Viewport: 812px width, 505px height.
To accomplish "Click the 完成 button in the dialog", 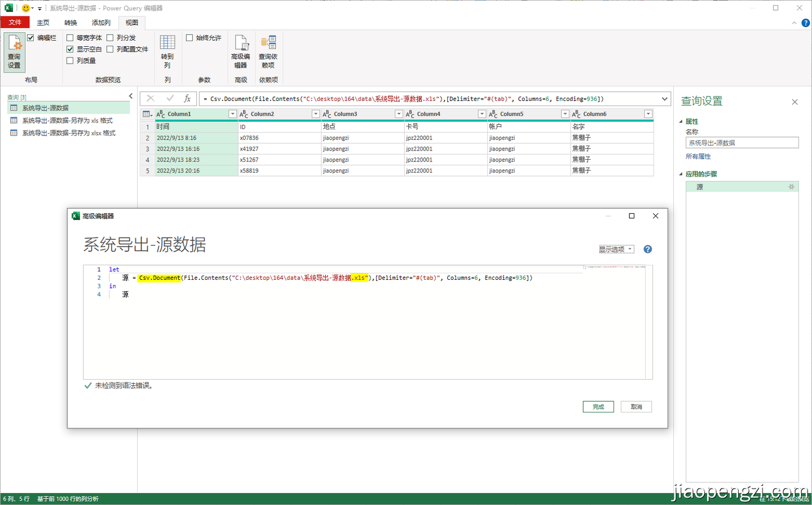I will coord(598,406).
